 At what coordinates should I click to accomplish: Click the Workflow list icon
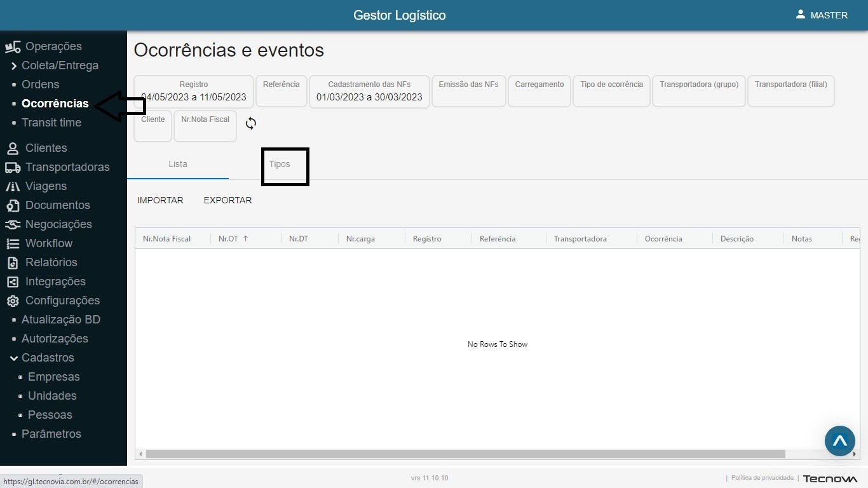(x=12, y=243)
